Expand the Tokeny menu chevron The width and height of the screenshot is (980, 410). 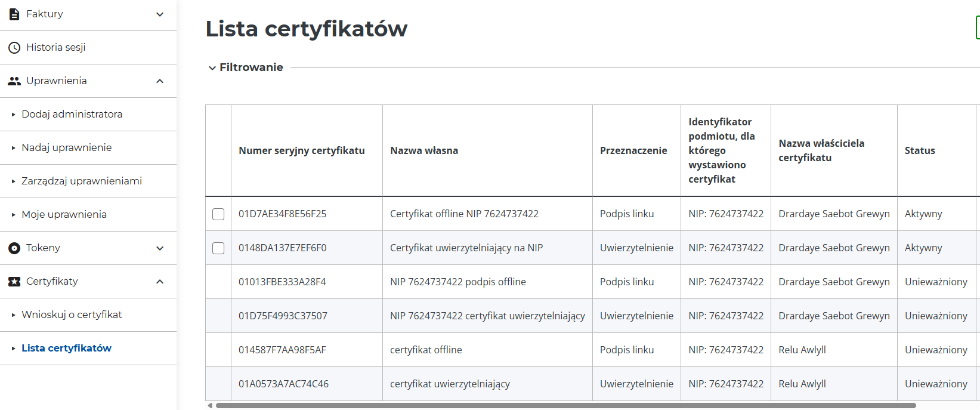tap(160, 248)
